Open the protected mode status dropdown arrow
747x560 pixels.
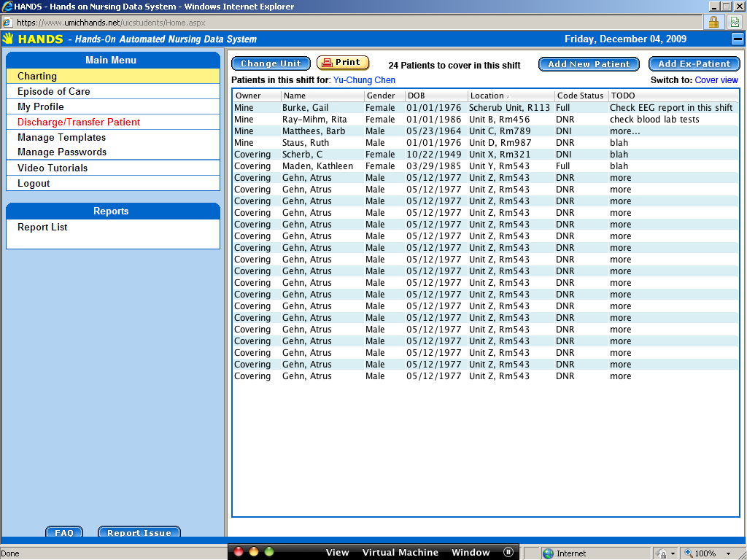point(673,554)
